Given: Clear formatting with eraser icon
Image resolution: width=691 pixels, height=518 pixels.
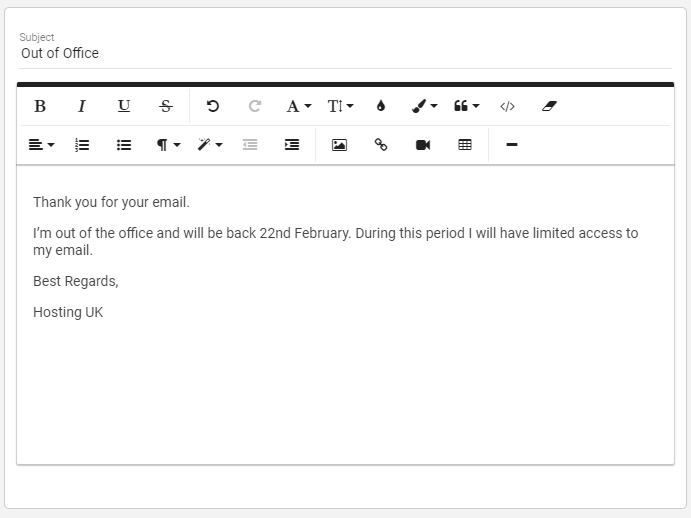Looking at the screenshot, I should tap(549, 106).
